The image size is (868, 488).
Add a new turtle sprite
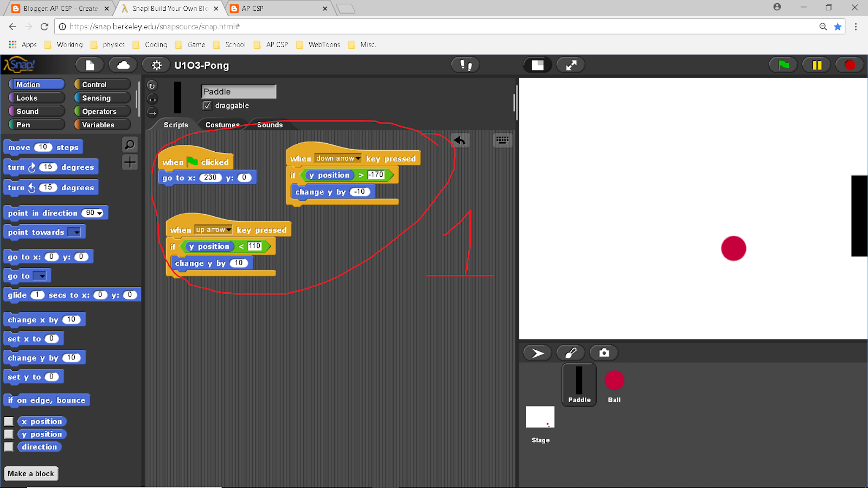pyautogui.click(x=538, y=353)
